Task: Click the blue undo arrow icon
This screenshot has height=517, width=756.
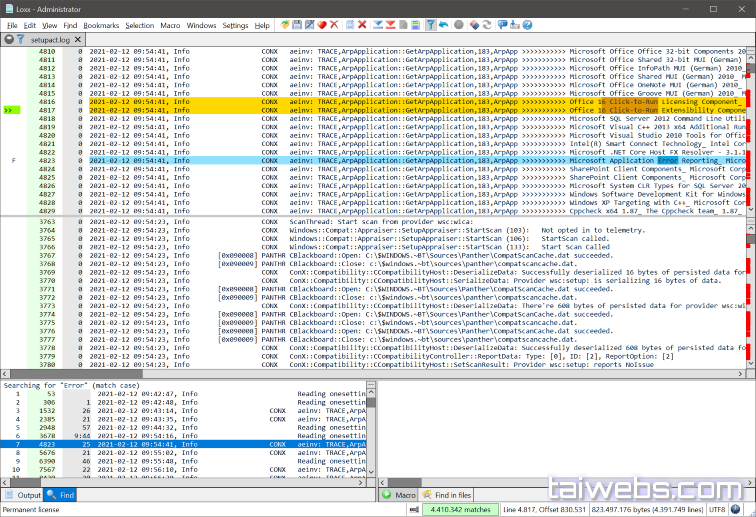Action: 443,24
